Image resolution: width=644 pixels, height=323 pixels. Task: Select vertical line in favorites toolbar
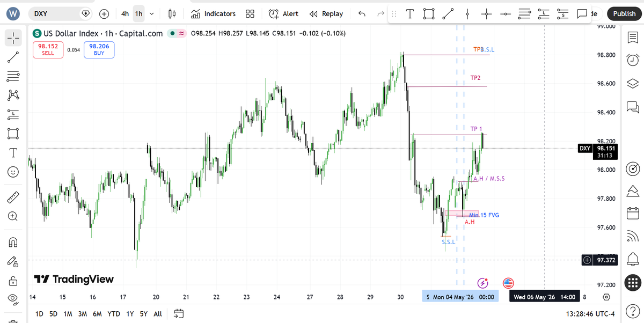(x=467, y=14)
